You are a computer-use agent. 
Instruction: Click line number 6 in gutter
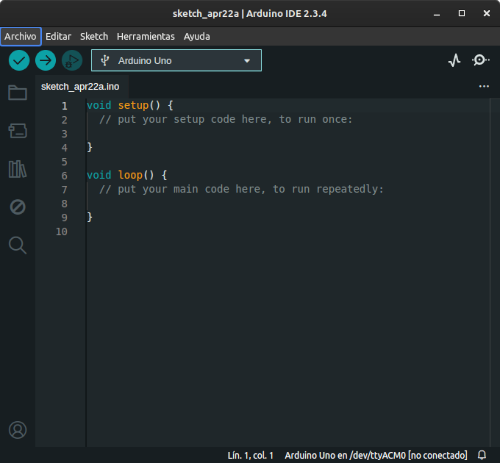coord(65,176)
